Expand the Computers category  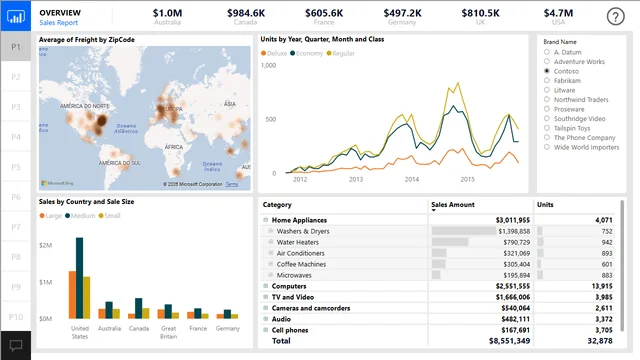(x=266, y=286)
